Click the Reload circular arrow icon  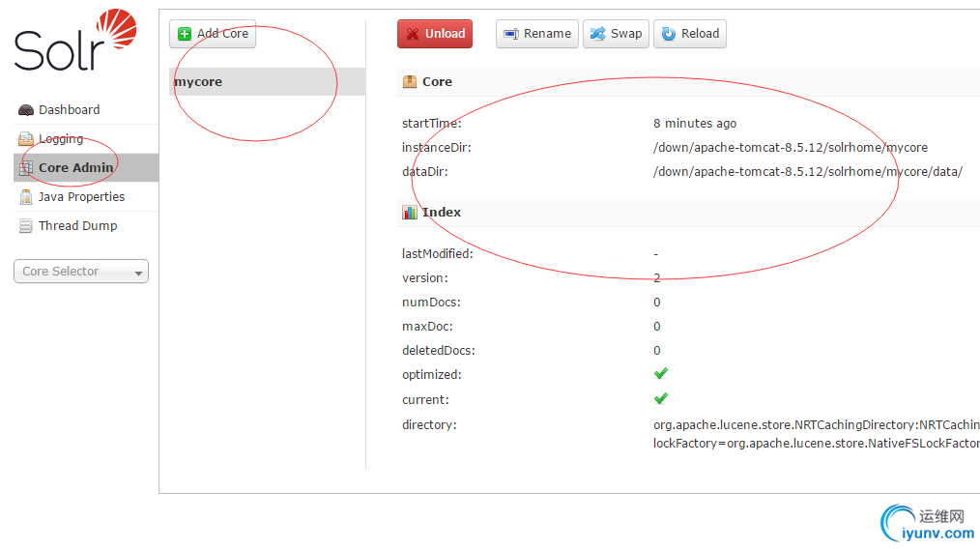[x=669, y=34]
